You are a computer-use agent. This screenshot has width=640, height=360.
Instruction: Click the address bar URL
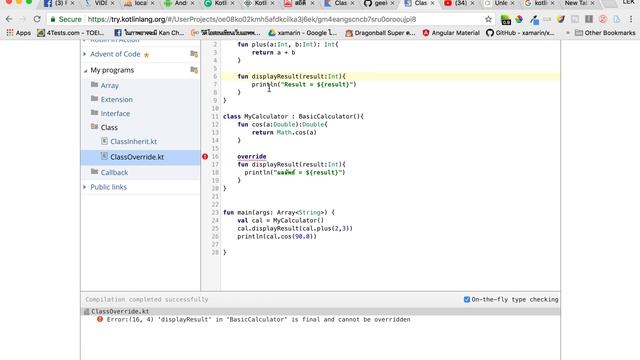(252, 19)
